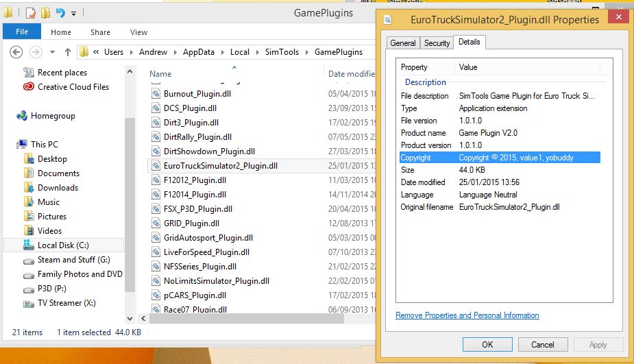Viewport: 634px width, 364px height.
Task: Click the OK button in Properties dialog
Action: pos(487,345)
